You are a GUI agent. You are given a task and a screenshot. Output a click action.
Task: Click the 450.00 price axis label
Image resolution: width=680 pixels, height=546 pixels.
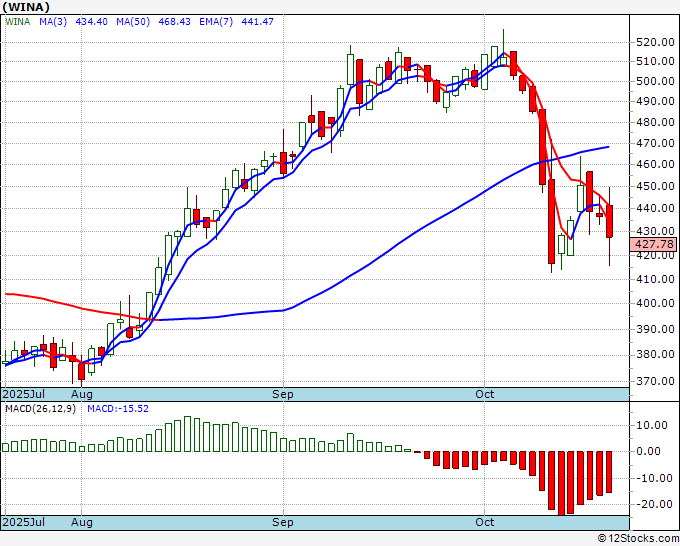(x=655, y=186)
